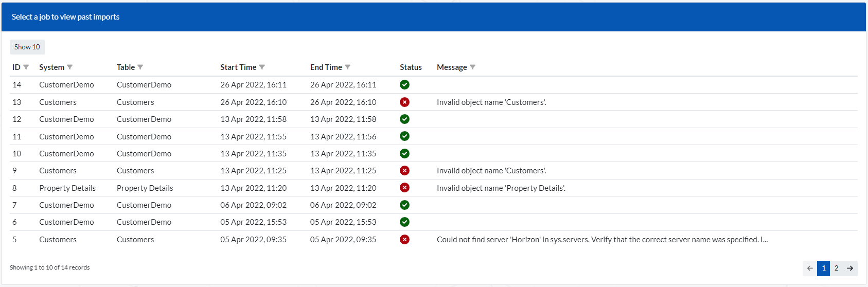Click the ID column filter icon
This screenshot has width=868, height=287.
pos(26,67)
